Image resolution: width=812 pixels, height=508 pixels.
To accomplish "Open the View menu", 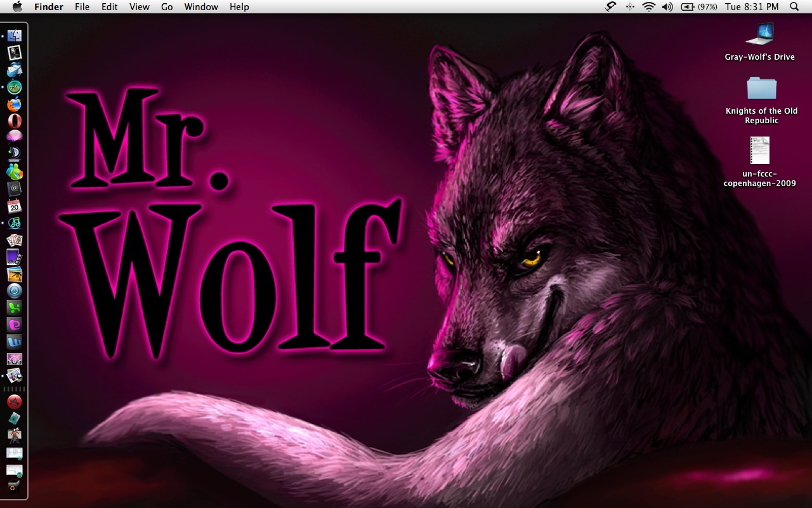I will [x=140, y=7].
